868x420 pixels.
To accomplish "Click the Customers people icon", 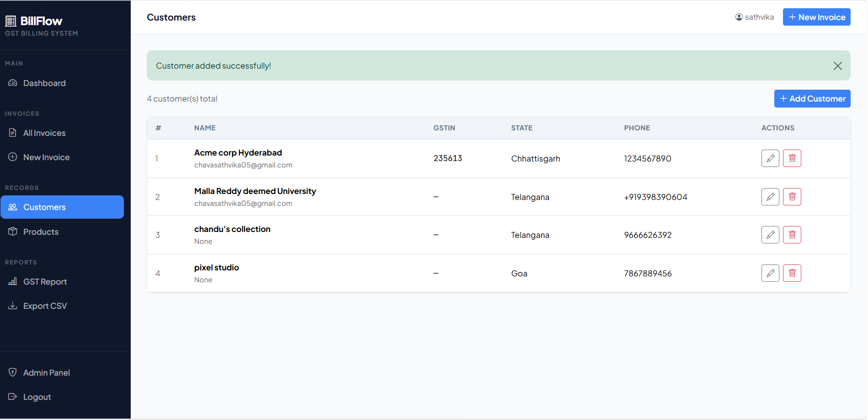I will (x=13, y=207).
